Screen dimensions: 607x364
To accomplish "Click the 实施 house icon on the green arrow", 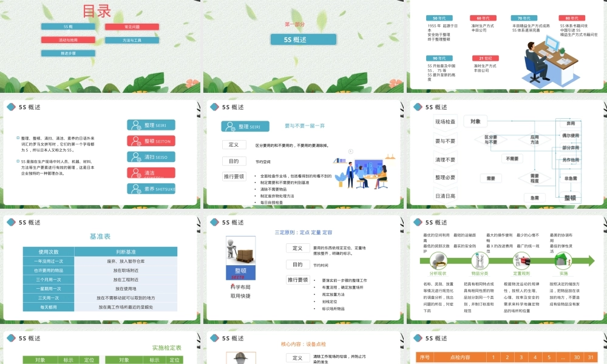I will [563, 260].
